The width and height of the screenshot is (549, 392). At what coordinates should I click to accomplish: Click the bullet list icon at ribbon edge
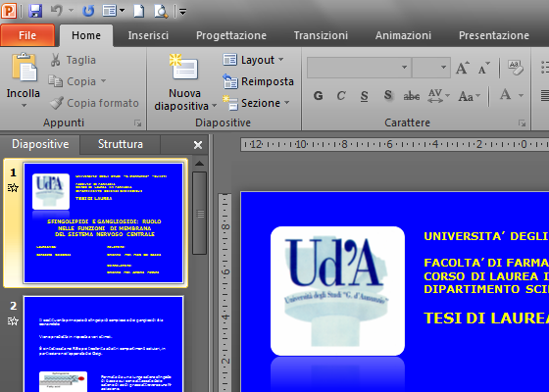click(x=545, y=68)
